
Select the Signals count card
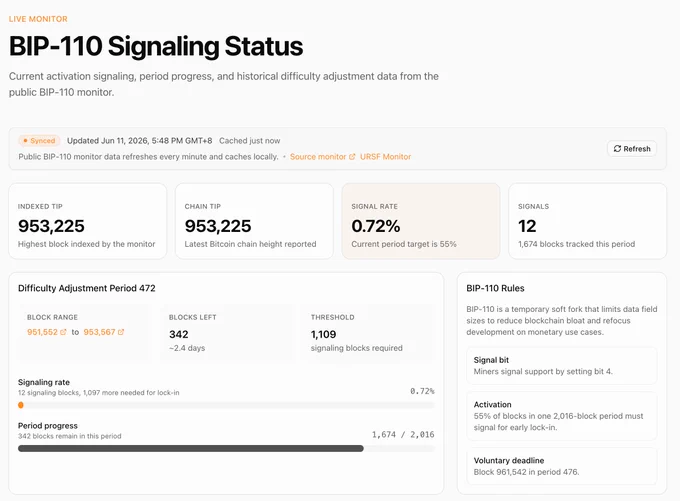click(588, 221)
